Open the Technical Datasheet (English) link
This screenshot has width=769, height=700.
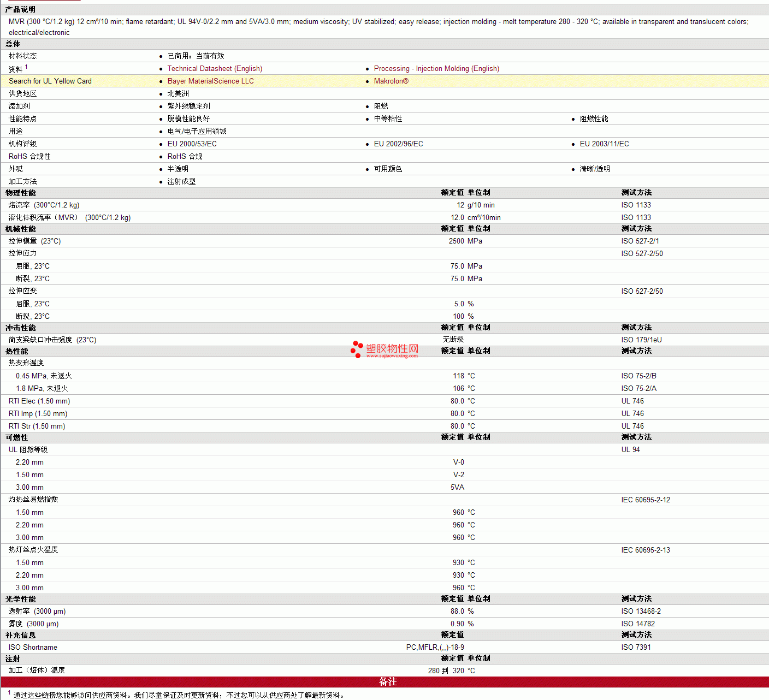(215, 69)
